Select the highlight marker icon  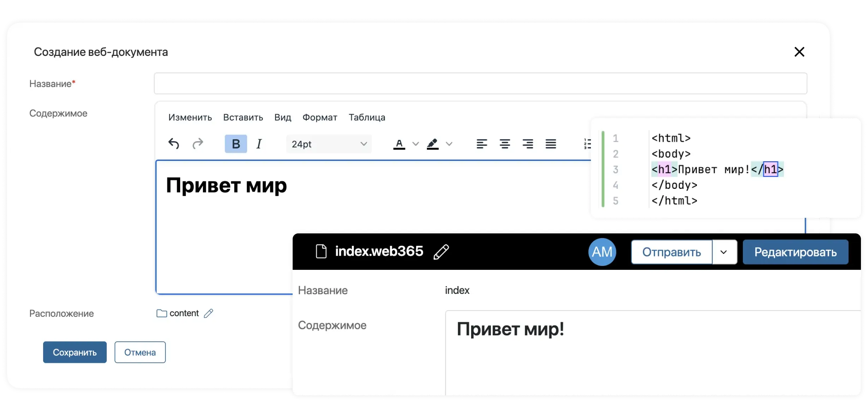433,144
